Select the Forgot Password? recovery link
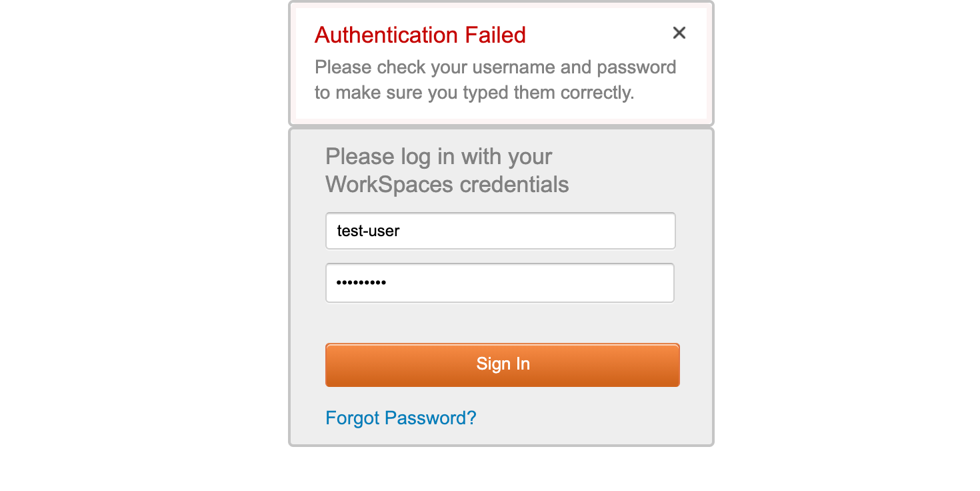 tap(401, 418)
